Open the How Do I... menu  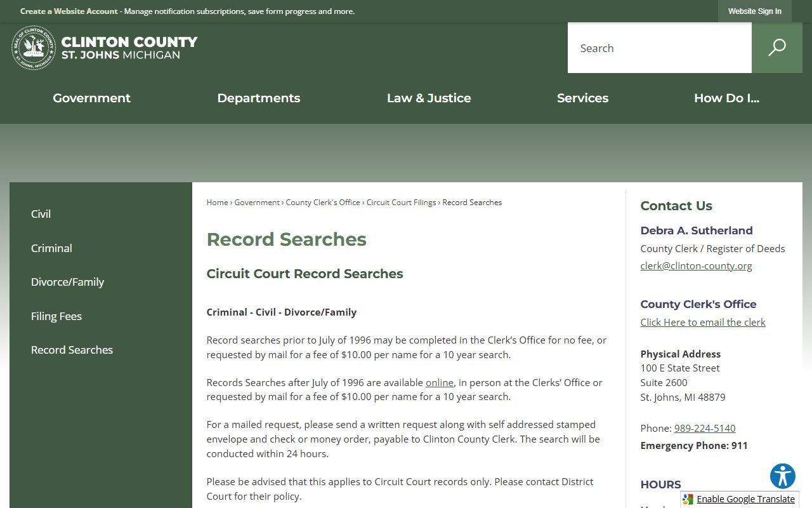click(x=726, y=98)
